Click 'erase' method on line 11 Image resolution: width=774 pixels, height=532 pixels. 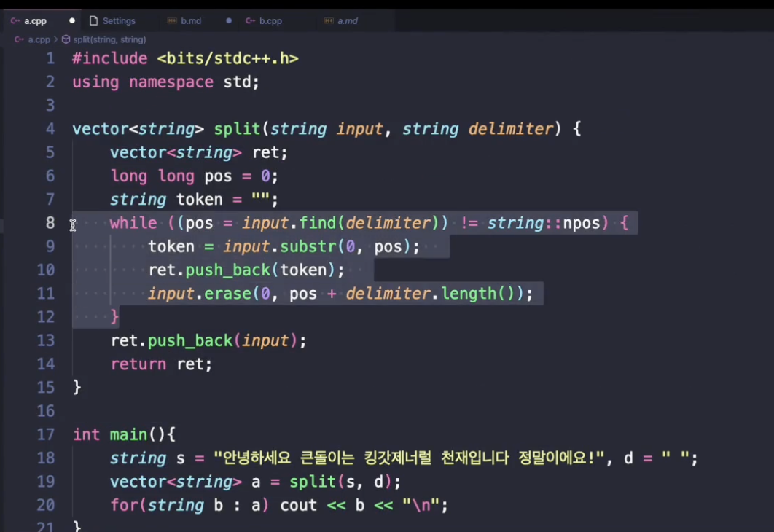[227, 294]
